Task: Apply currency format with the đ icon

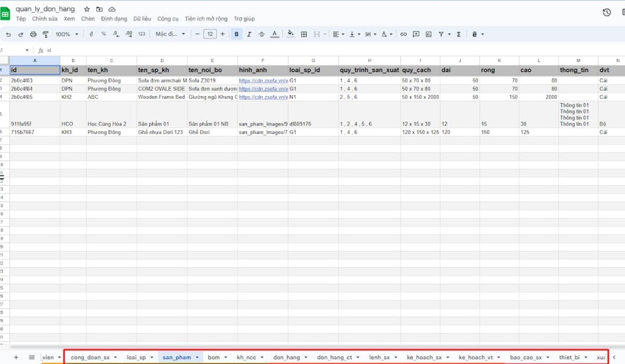Action: tap(91, 34)
